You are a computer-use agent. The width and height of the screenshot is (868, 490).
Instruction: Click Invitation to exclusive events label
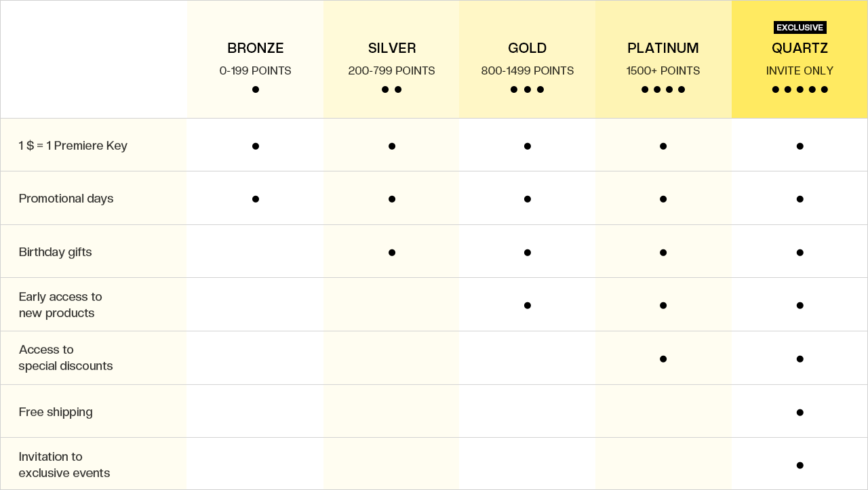[x=64, y=465]
